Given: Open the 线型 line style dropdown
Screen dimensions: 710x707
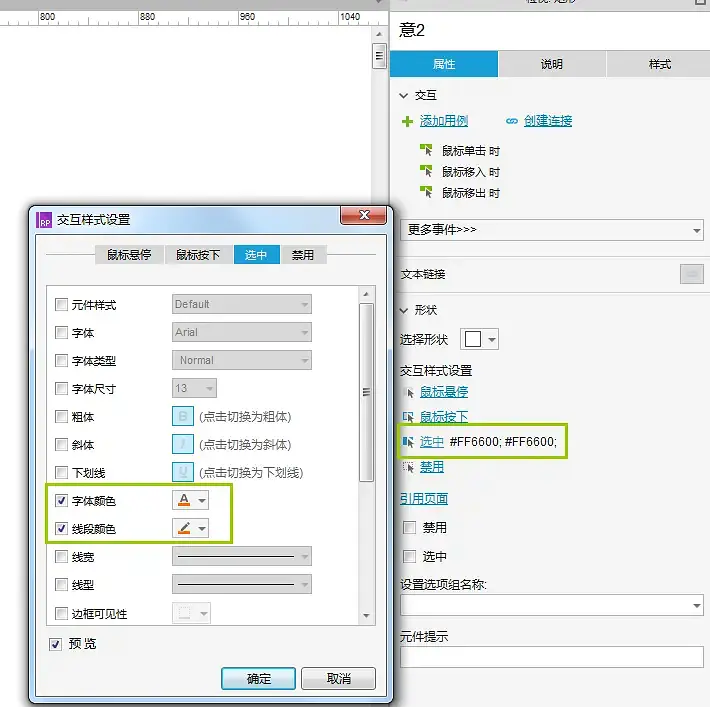Looking at the screenshot, I should (242, 584).
